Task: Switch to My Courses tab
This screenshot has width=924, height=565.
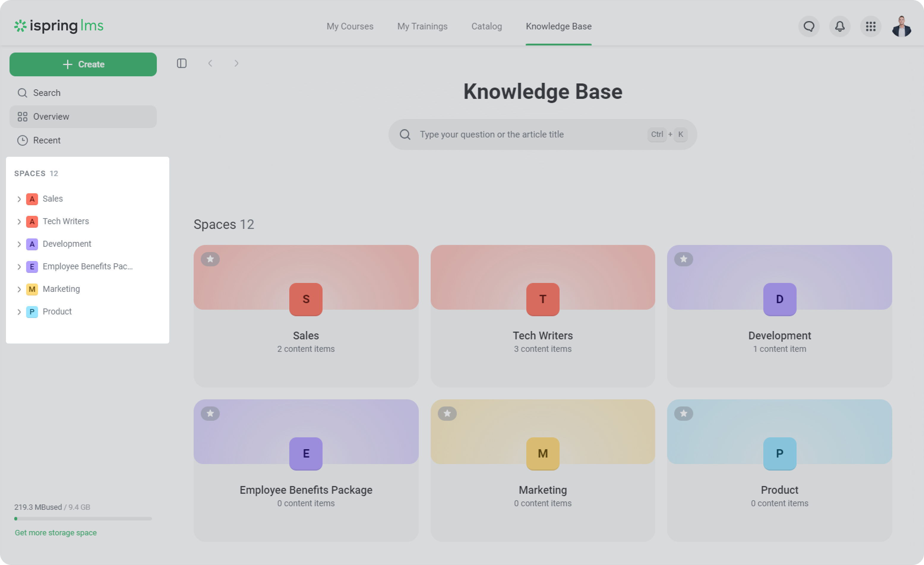Action: pyautogui.click(x=350, y=26)
